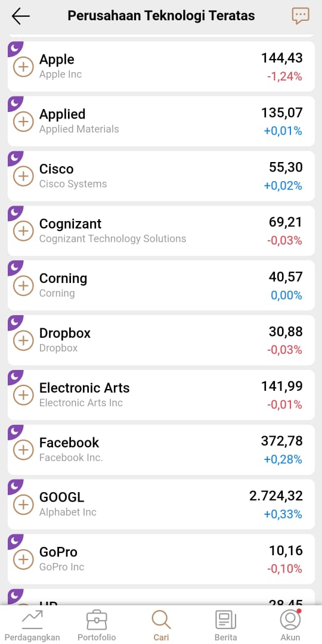This screenshot has height=644, width=322.
Task: Go to the Berita news tab
Action: click(226, 626)
